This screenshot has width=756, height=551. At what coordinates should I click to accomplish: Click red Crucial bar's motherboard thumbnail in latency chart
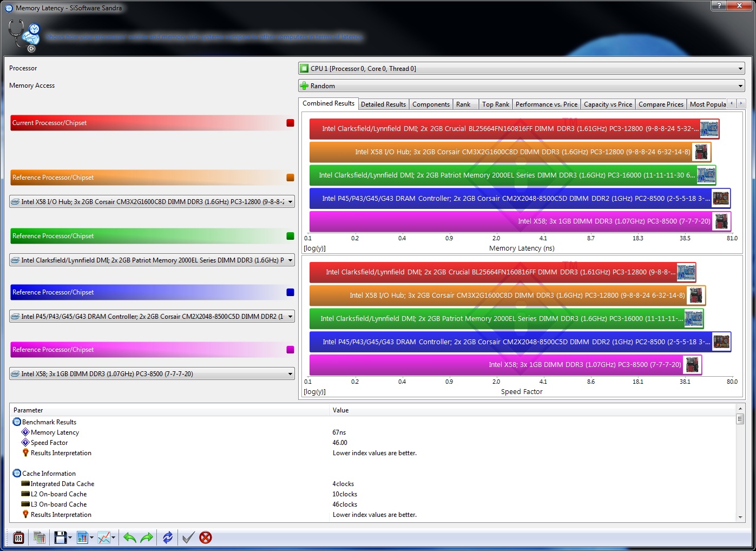(x=709, y=129)
